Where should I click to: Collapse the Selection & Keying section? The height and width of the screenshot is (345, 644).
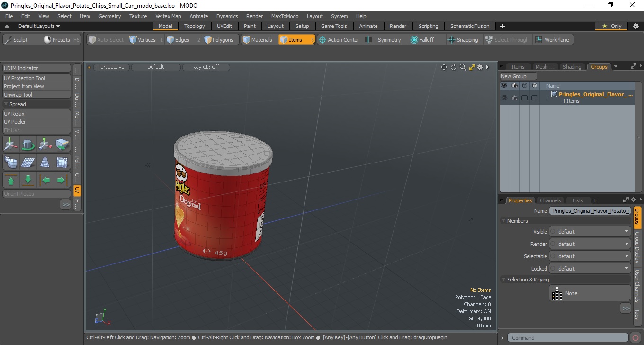pyautogui.click(x=503, y=280)
